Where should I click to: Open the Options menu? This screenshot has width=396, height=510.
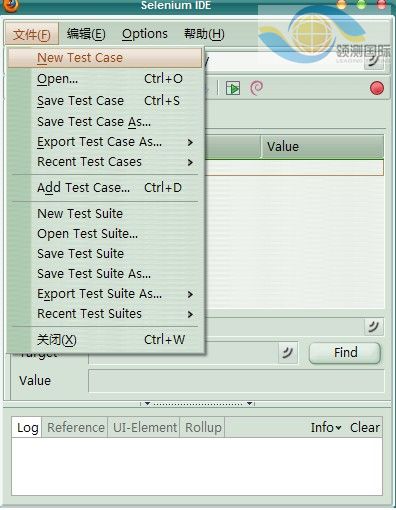point(145,34)
